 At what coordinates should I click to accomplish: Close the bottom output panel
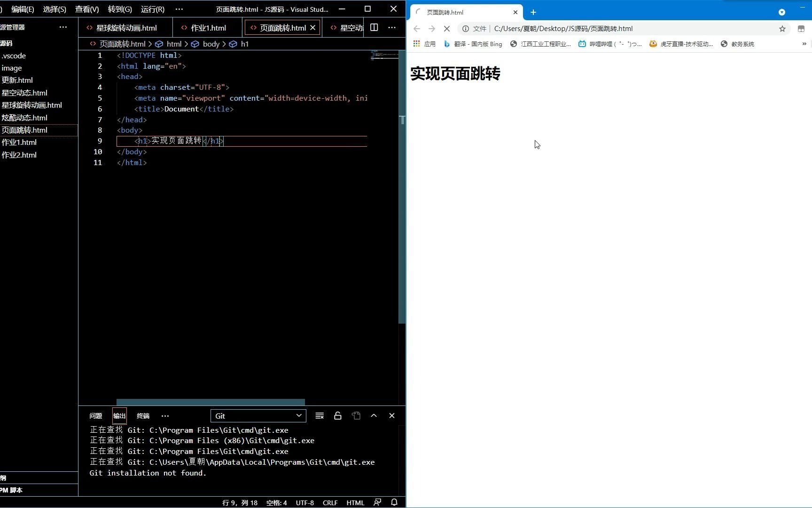392,416
